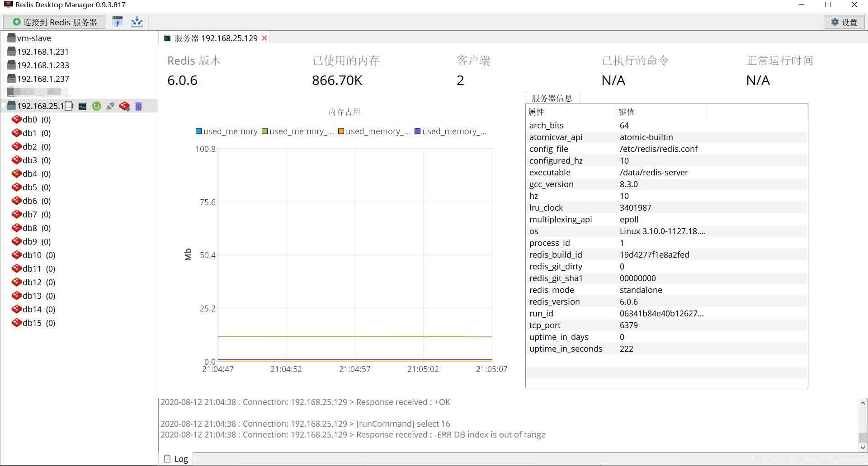The height and width of the screenshot is (466, 868).
Task: Select the redis_version row in server info
Action: (x=666, y=301)
